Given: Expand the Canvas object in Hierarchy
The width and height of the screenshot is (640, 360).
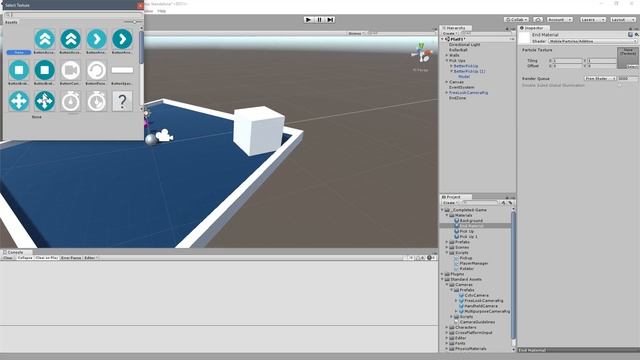Looking at the screenshot, I should (447, 82).
